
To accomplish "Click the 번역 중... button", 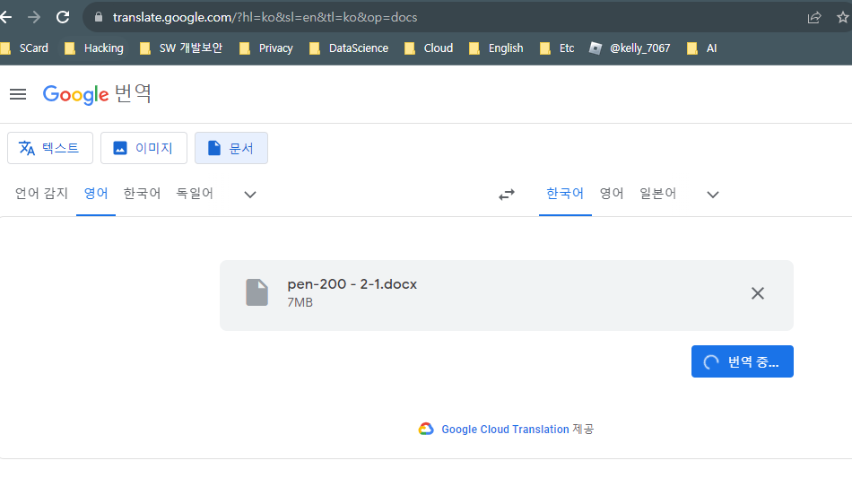I will [x=743, y=361].
